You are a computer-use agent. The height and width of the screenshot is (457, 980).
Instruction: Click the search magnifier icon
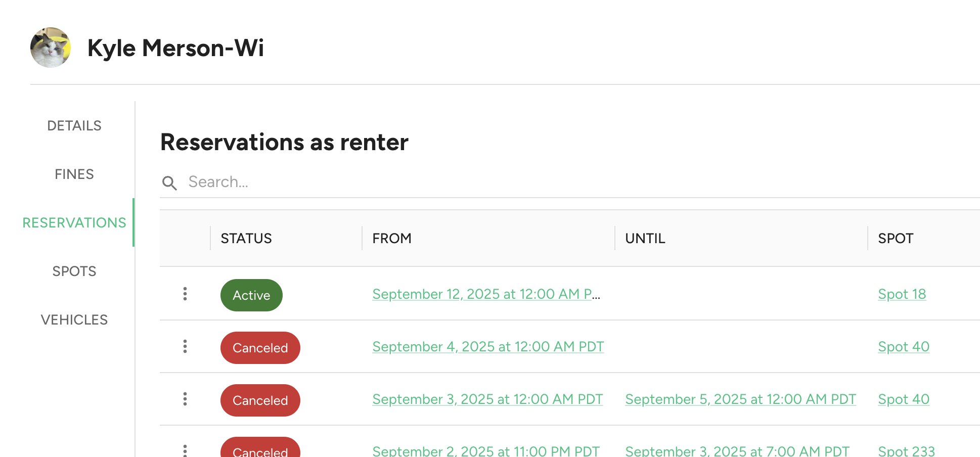169,182
